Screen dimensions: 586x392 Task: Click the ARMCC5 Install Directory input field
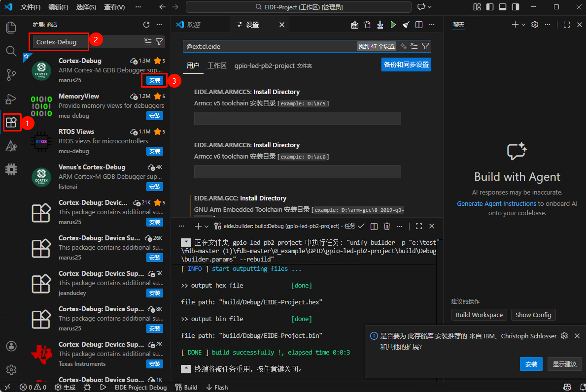coord(297,118)
